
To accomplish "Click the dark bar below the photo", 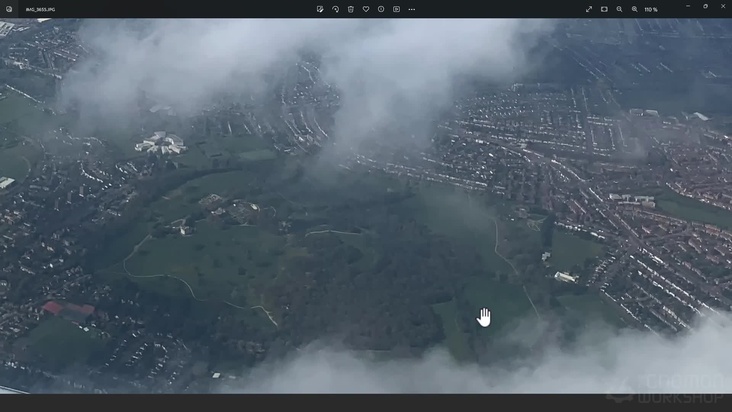I will tap(300, 402).
